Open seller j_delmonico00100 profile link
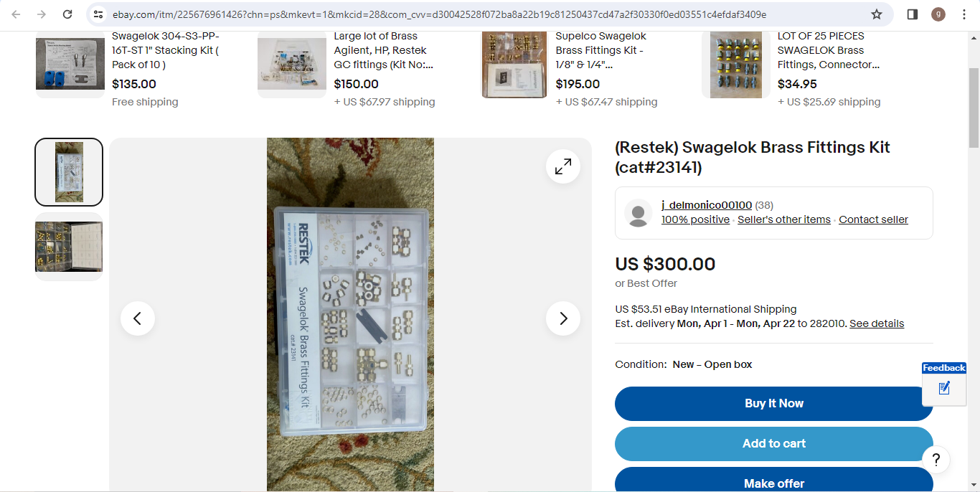The height and width of the screenshot is (492, 980). tap(707, 205)
